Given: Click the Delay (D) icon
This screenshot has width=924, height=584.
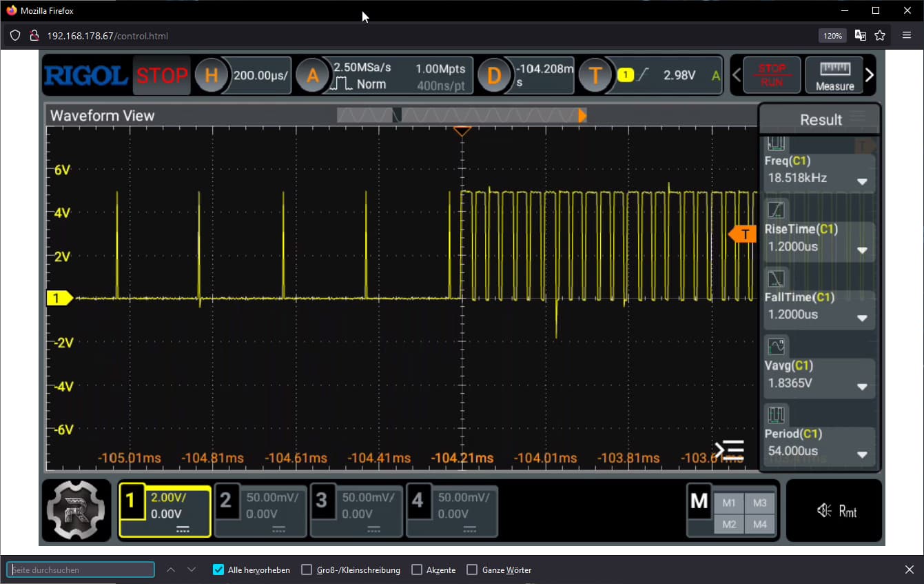Looking at the screenshot, I should (x=494, y=75).
